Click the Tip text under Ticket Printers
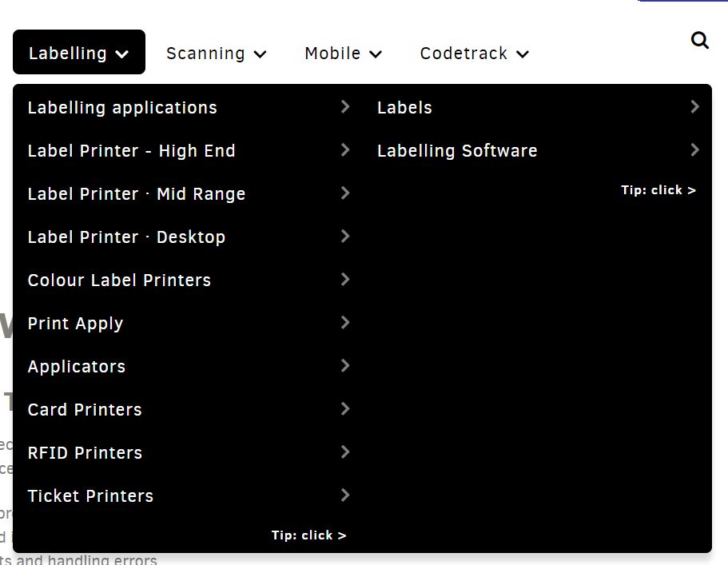 point(308,535)
